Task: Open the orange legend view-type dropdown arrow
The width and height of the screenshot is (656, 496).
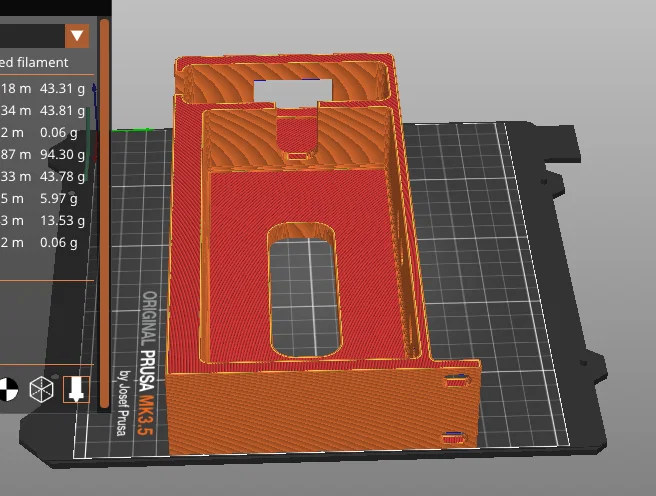Action: pos(77,36)
